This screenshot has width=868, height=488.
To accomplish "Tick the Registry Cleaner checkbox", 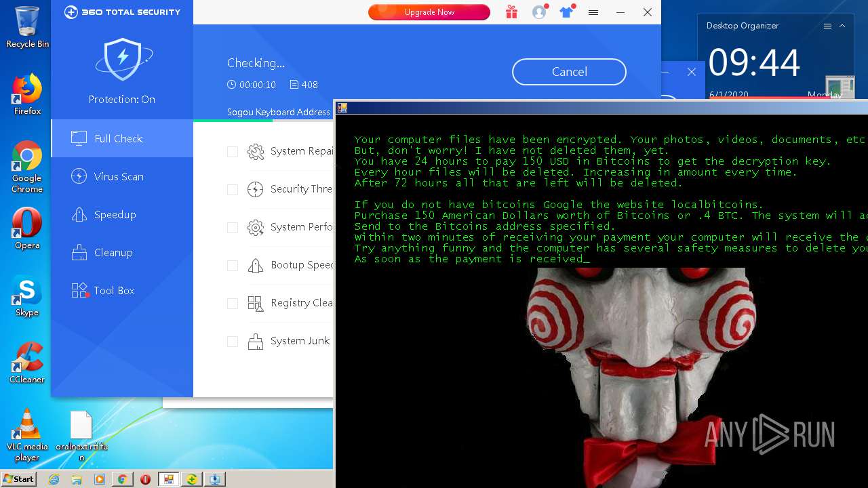I will click(233, 304).
